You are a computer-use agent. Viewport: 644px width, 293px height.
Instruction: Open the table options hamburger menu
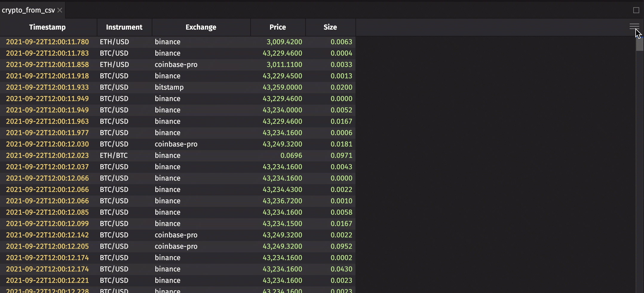(634, 27)
